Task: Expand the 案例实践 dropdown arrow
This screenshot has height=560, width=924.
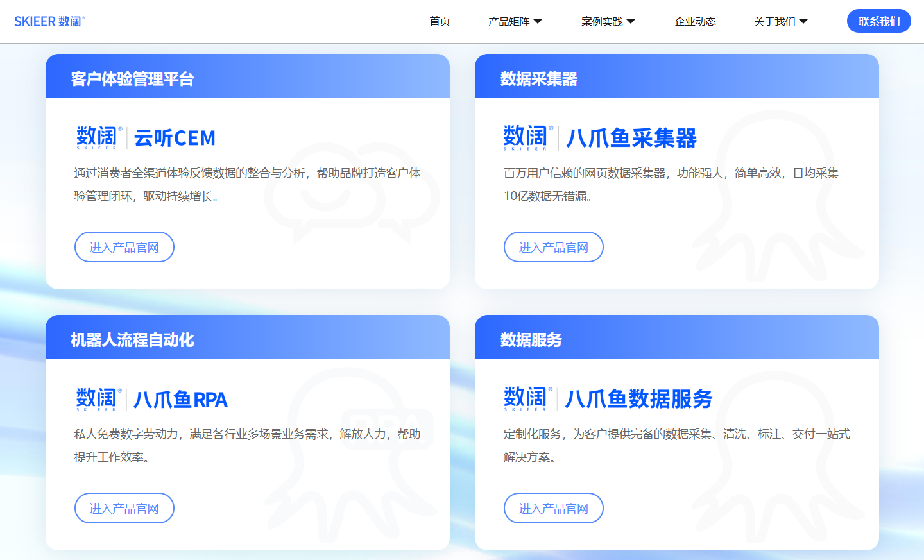Action: point(631,21)
